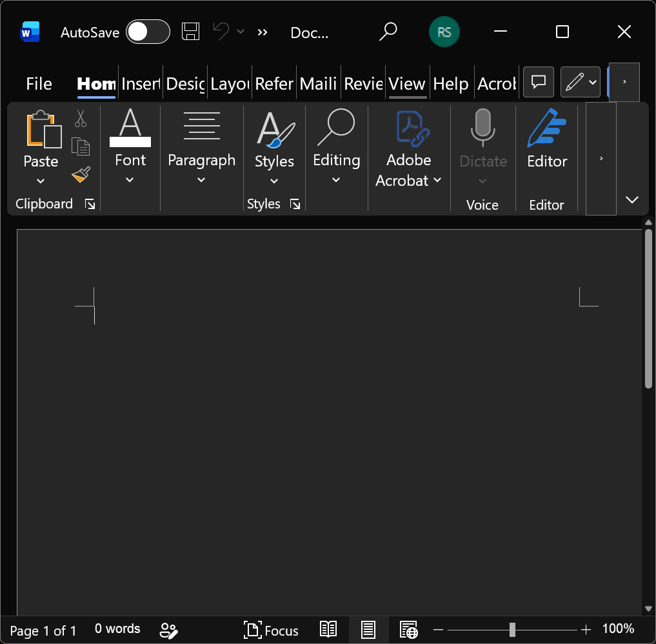Activate the Format Painter brush icon
The height and width of the screenshot is (644, 656).
(81, 176)
